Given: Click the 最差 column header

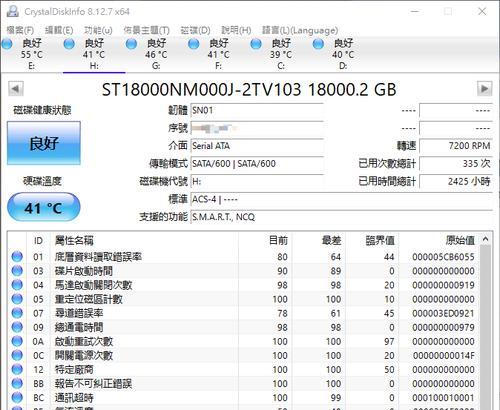Looking at the screenshot, I should (319, 240).
